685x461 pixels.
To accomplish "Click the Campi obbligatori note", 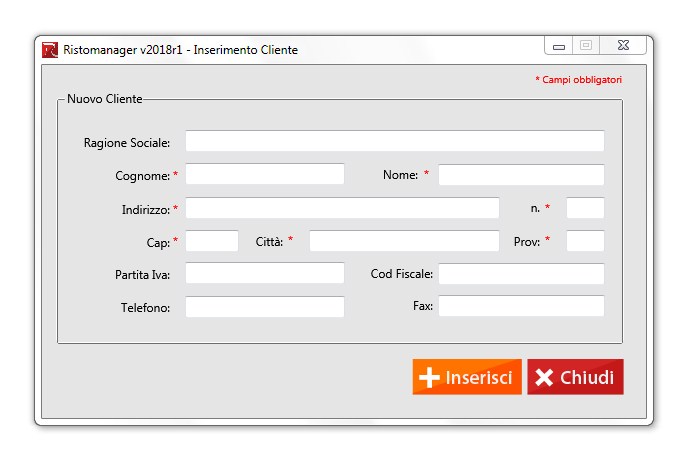I will [x=578, y=80].
